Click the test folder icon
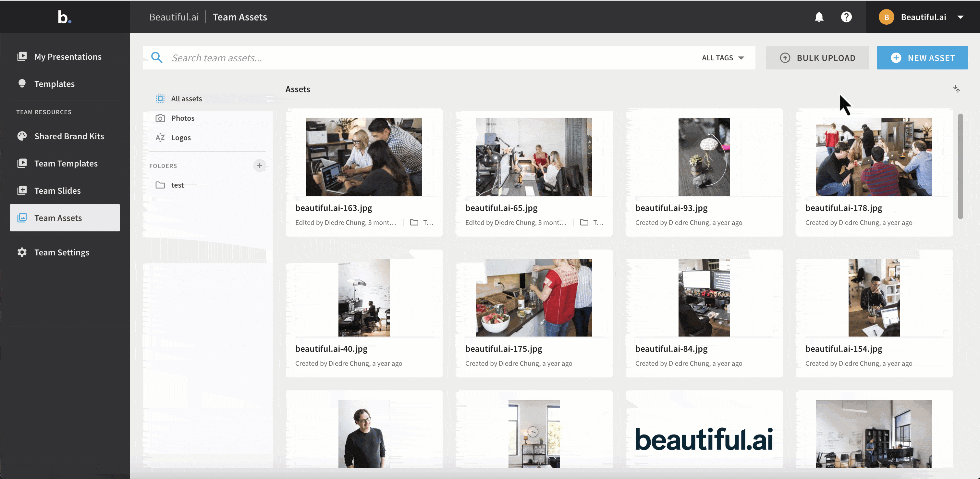This screenshot has height=479, width=980. [160, 185]
